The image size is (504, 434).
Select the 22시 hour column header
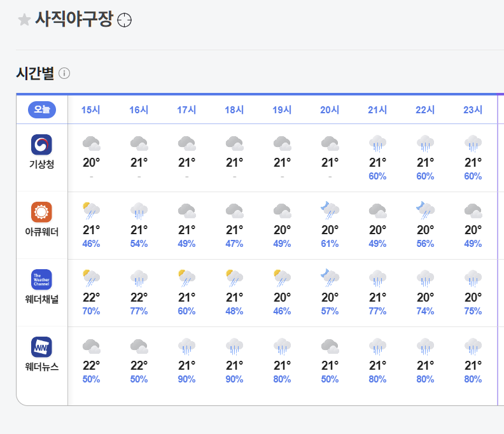[425, 110]
